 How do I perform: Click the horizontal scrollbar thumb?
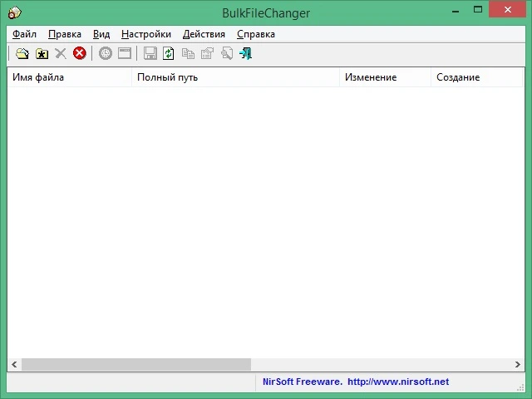coord(136,364)
